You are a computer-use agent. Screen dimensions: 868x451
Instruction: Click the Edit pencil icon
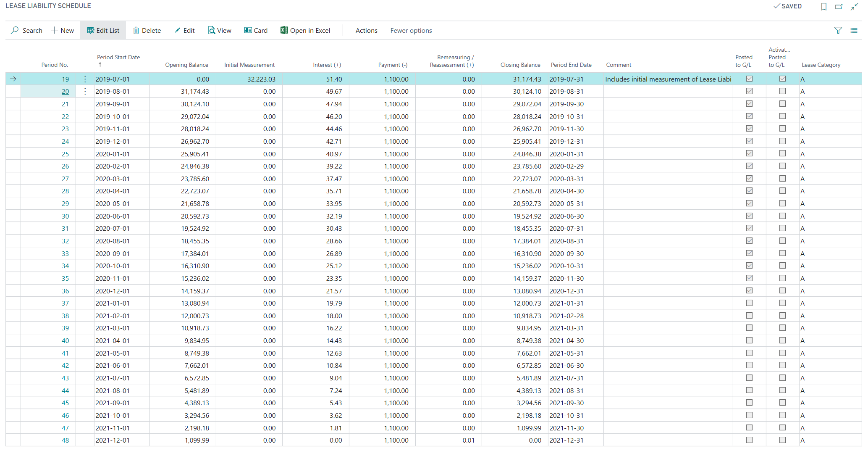pos(178,30)
